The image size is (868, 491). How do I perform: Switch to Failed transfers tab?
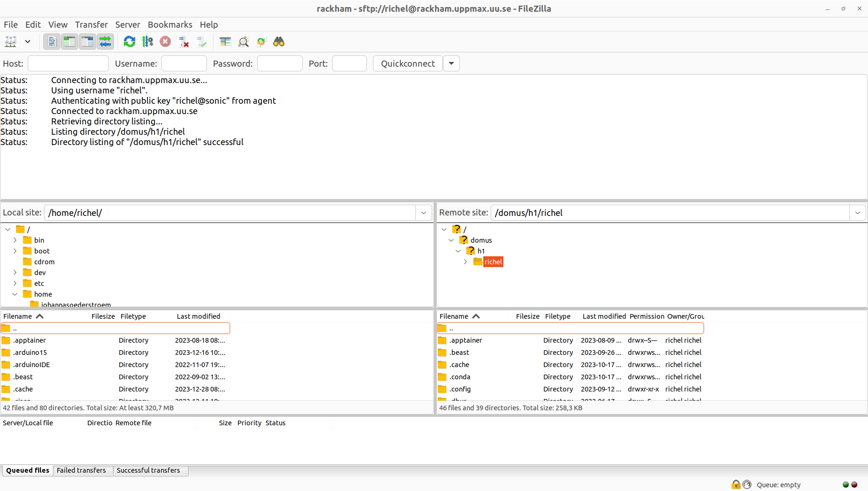[81, 470]
